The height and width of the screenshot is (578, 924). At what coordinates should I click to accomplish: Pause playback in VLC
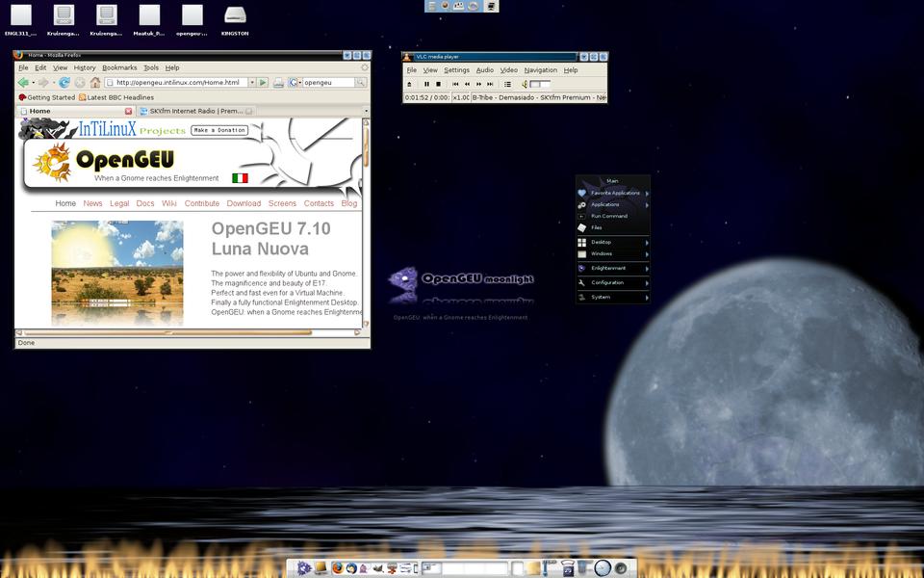[x=426, y=84]
